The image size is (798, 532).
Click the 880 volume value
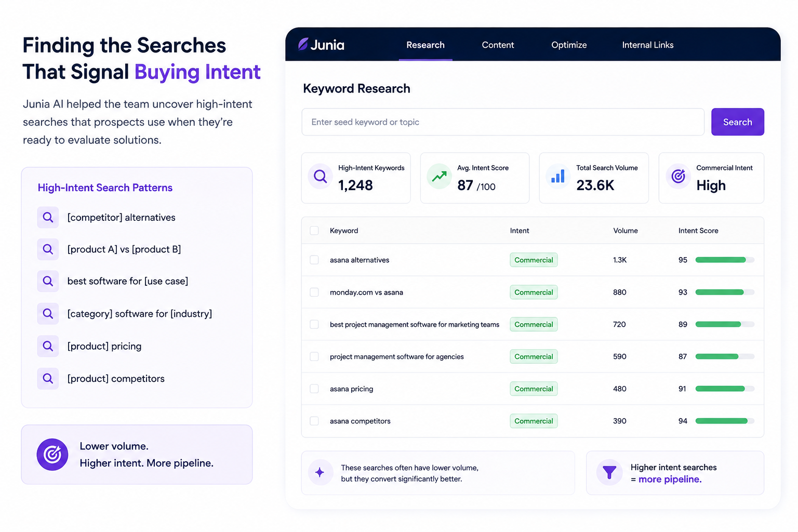(620, 292)
